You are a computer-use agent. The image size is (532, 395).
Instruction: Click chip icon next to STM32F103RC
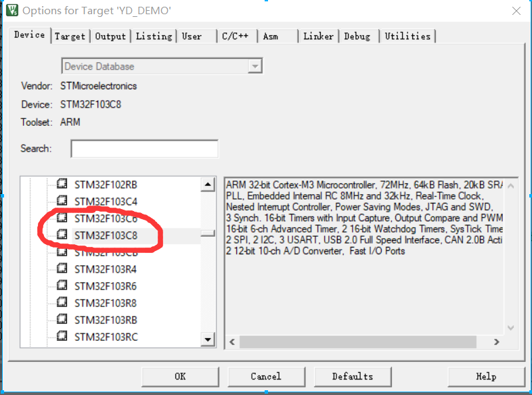coord(62,335)
